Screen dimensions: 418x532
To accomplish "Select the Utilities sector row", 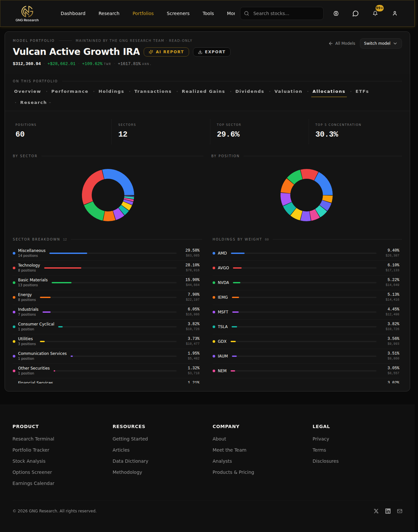I will coord(106,341).
